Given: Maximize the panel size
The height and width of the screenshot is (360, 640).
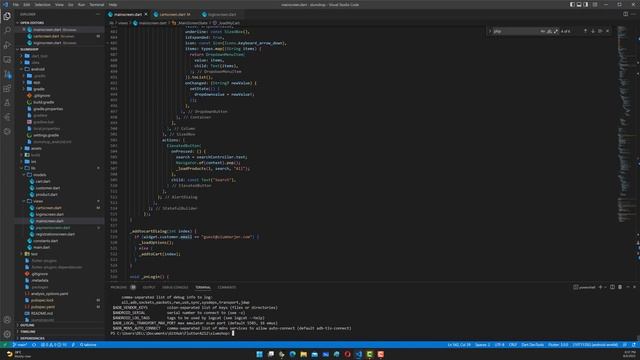Looking at the screenshot, I should (x=628, y=287).
